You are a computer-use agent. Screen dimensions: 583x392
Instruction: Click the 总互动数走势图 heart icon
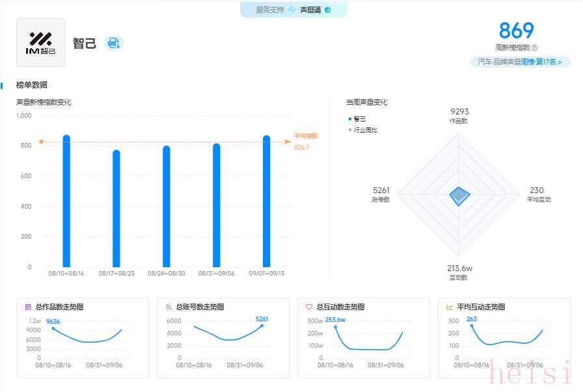click(309, 307)
